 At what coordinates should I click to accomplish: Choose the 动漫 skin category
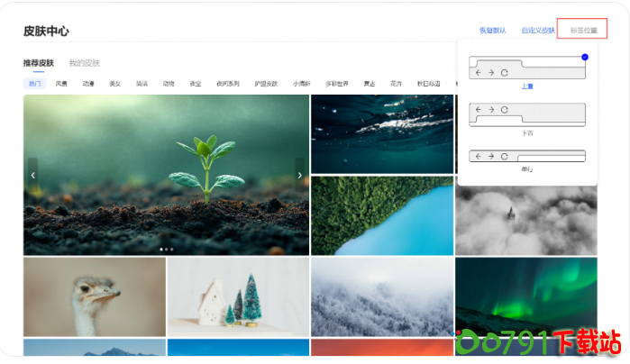coord(88,84)
